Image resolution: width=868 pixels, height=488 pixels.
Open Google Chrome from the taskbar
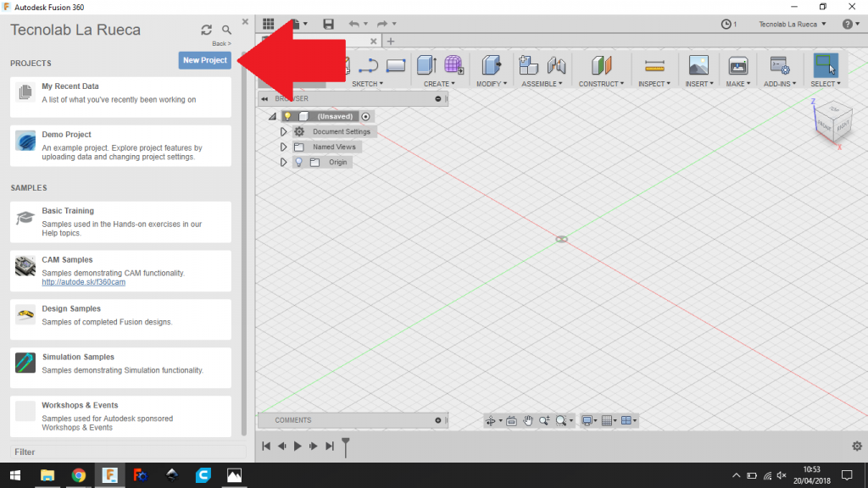(x=79, y=475)
